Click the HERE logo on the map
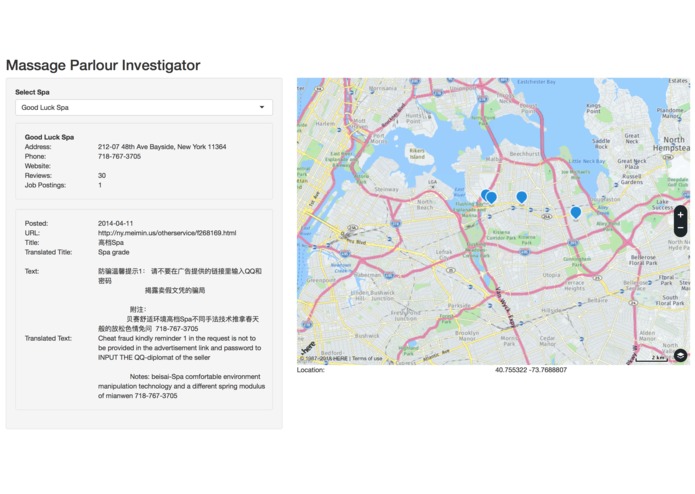 tap(308, 348)
